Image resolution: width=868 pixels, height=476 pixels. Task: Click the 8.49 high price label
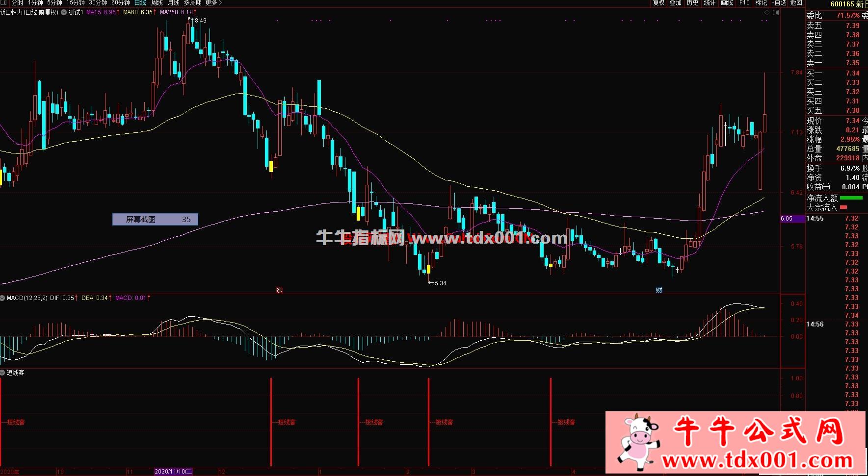pyautogui.click(x=200, y=21)
